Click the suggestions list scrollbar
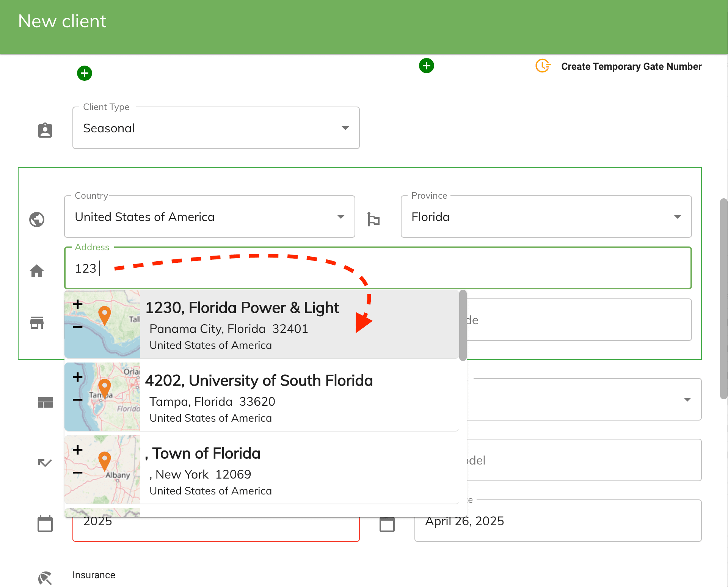 (463, 325)
